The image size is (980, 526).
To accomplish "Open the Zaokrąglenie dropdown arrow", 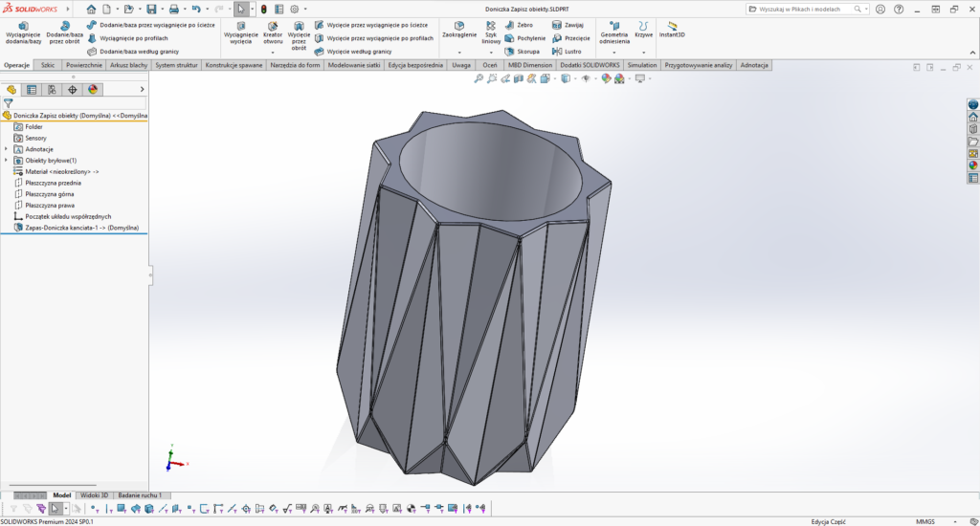I will [459, 52].
